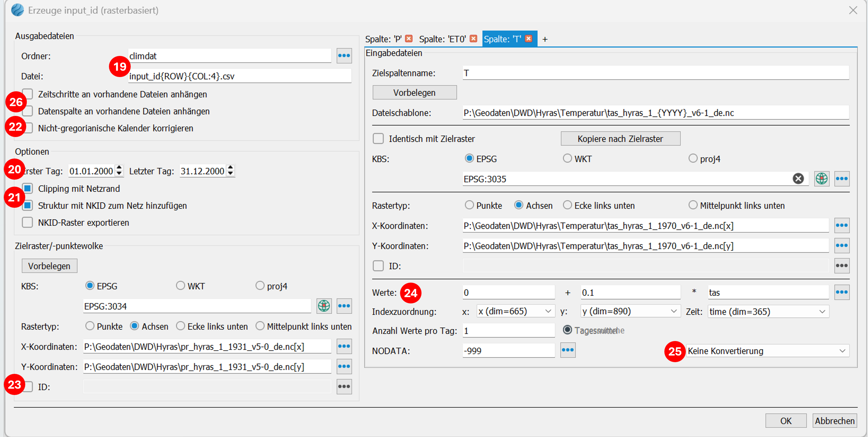Click globe icon beside EPSG:3034 field
The image size is (868, 437).
click(x=324, y=306)
